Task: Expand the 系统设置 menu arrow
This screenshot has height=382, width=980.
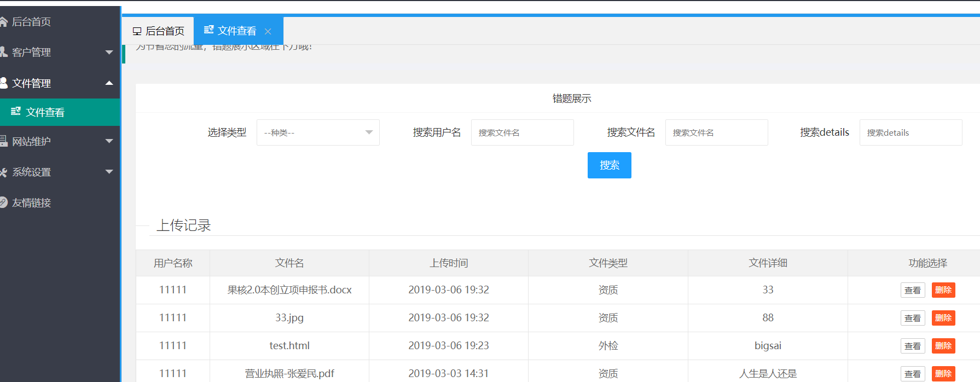Action: click(109, 172)
